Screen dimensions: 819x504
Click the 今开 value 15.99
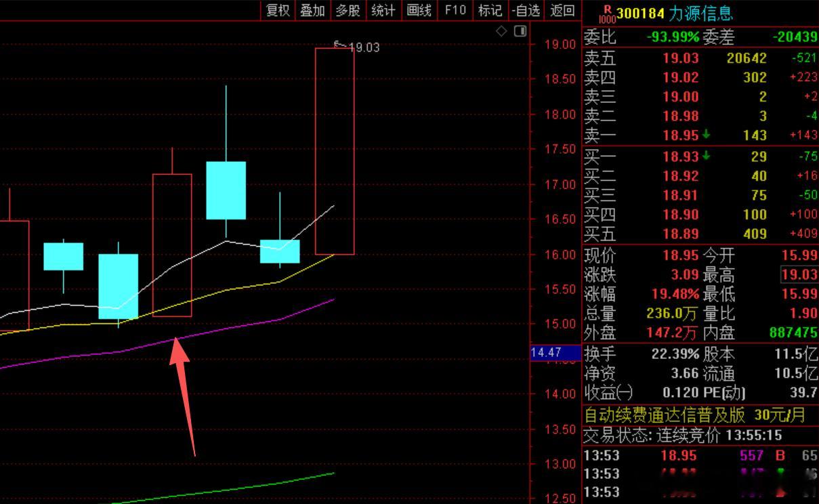click(799, 256)
